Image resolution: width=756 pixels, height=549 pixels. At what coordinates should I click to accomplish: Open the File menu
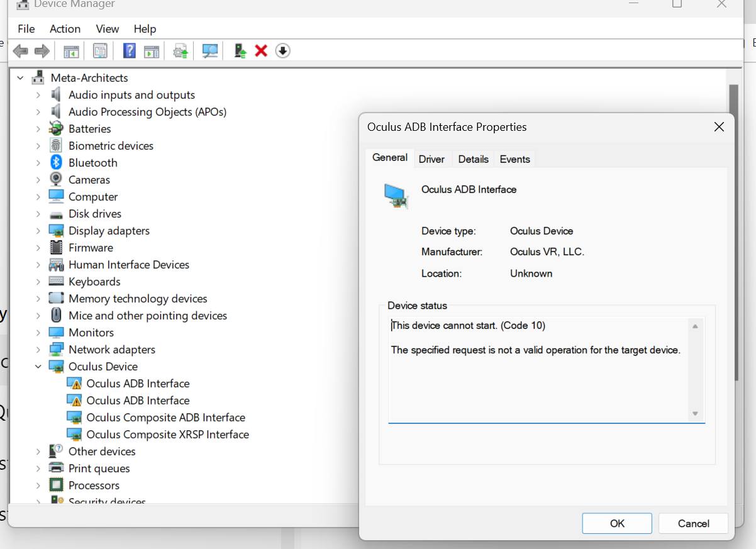click(26, 29)
